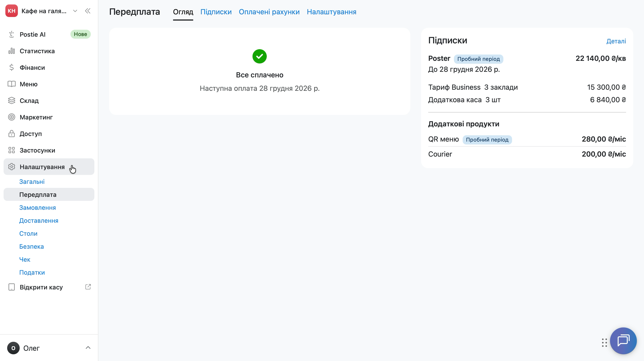Open the Підписки tab

coord(216,12)
